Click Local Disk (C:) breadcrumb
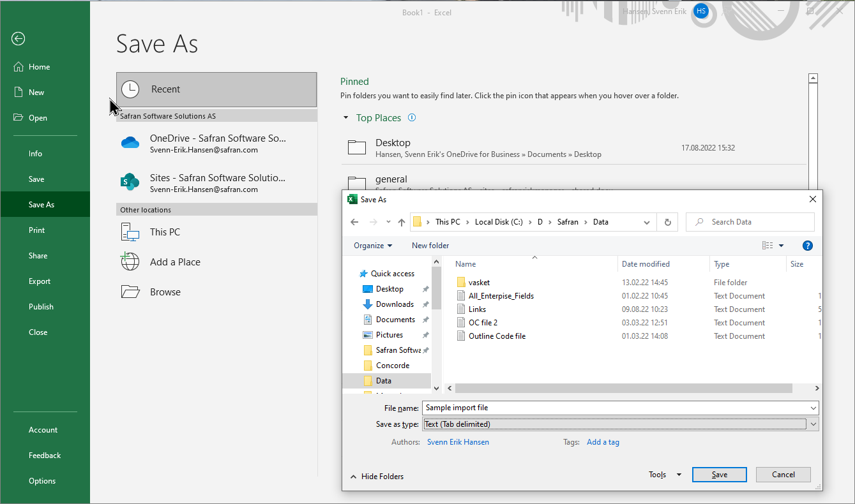 click(x=499, y=222)
